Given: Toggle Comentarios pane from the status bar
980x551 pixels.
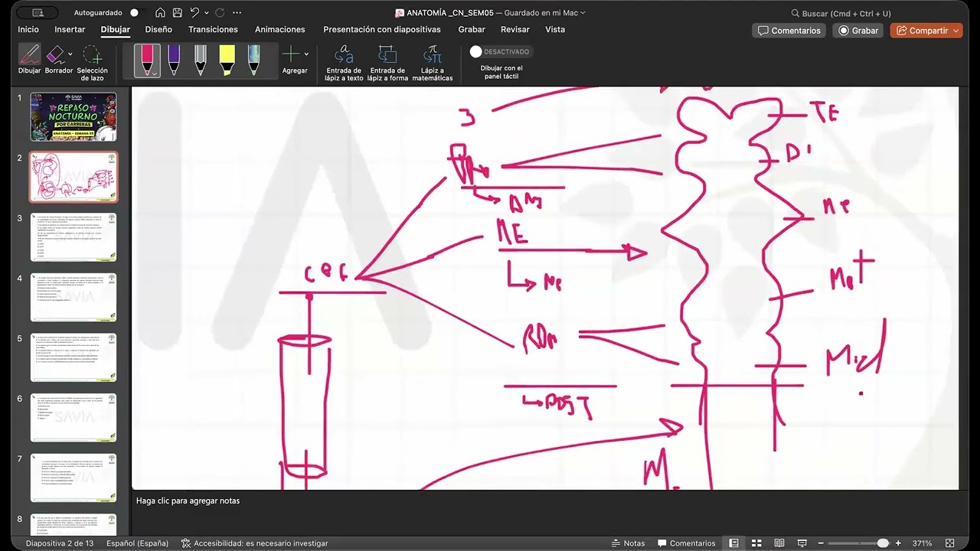Looking at the screenshot, I should tap(686, 543).
